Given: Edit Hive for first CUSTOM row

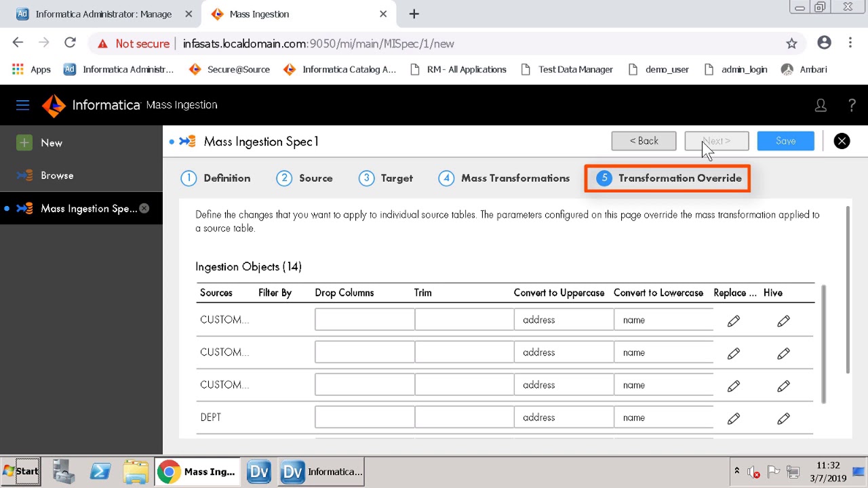Looking at the screenshot, I should pos(783,321).
